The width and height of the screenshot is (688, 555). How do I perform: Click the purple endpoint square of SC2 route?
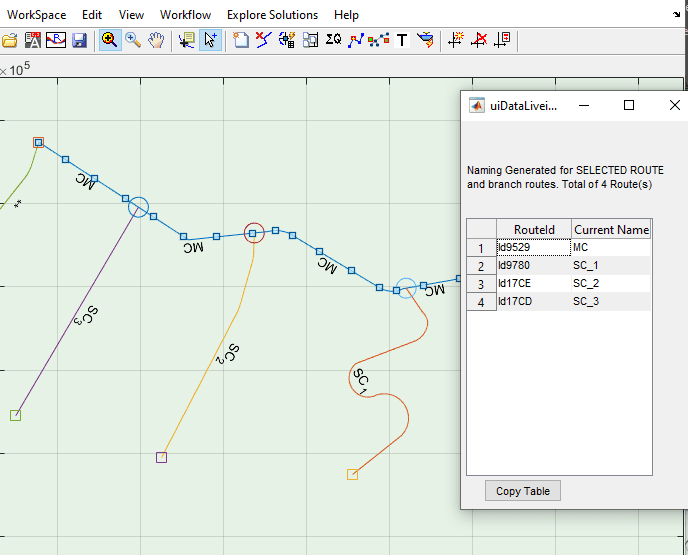point(161,457)
